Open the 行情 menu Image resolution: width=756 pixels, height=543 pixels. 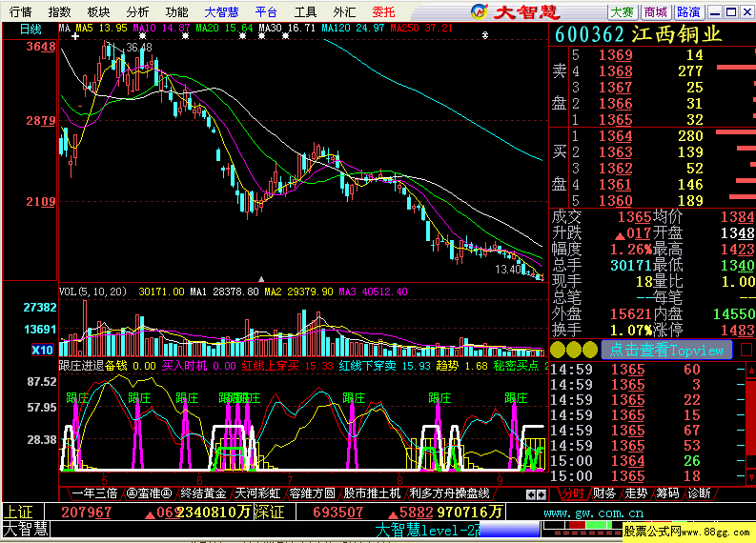coord(20,11)
